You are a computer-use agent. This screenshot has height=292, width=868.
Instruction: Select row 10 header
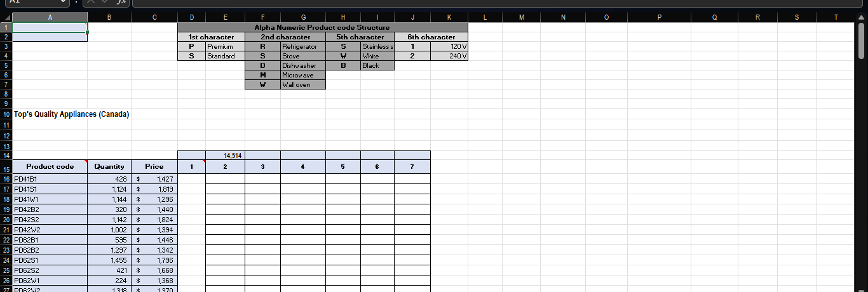click(6, 114)
